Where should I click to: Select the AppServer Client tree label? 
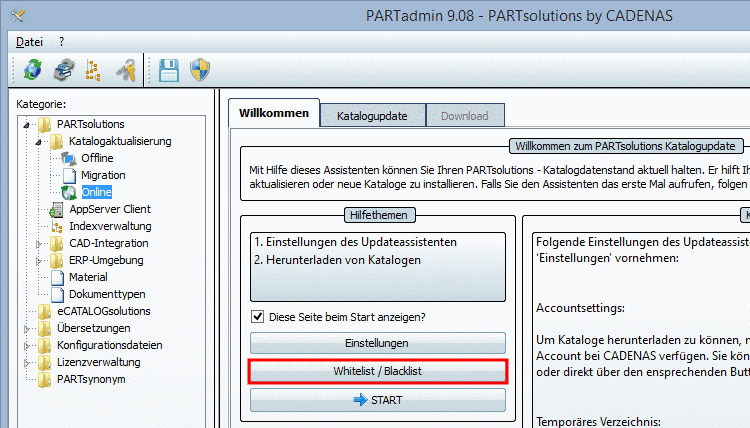110,209
